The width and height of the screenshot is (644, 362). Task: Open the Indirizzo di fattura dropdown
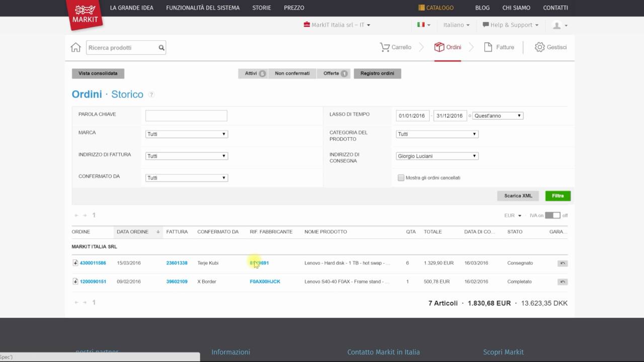[187, 156]
